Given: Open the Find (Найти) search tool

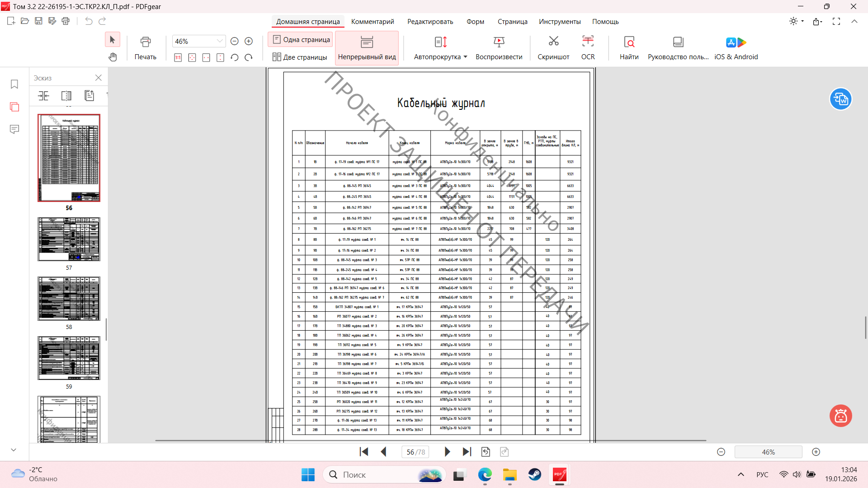Looking at the screenshot, I should (629, 42).
